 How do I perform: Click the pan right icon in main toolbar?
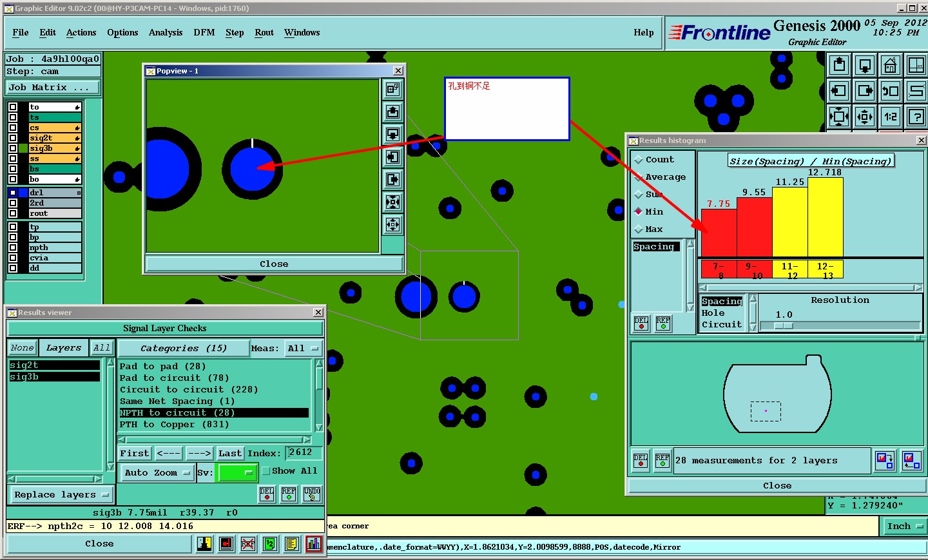coord(865,91)
